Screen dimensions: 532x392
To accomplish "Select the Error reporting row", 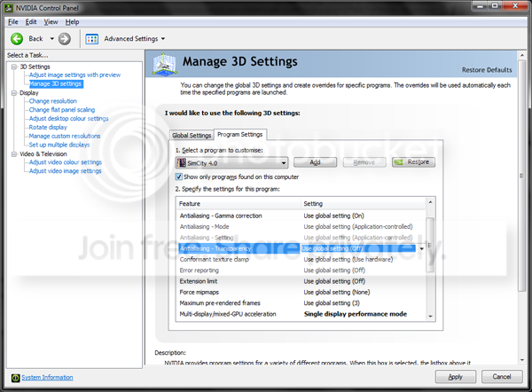I will click(301, 270).
